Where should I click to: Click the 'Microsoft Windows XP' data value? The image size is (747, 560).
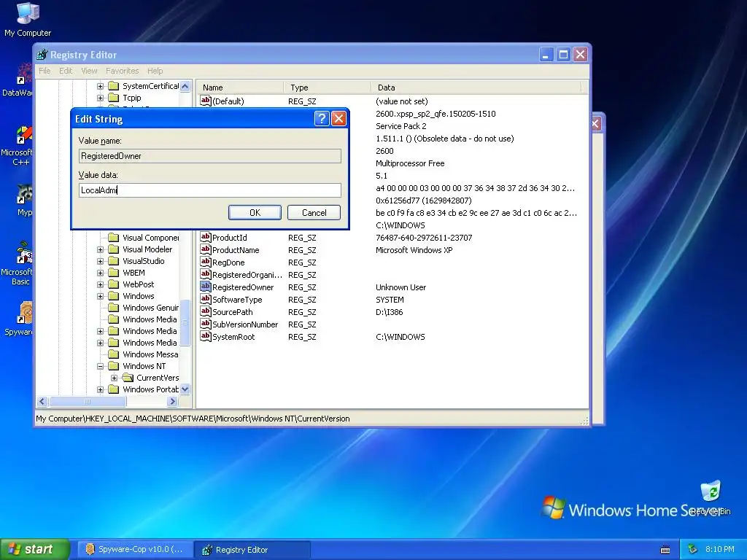coord(414,250)
